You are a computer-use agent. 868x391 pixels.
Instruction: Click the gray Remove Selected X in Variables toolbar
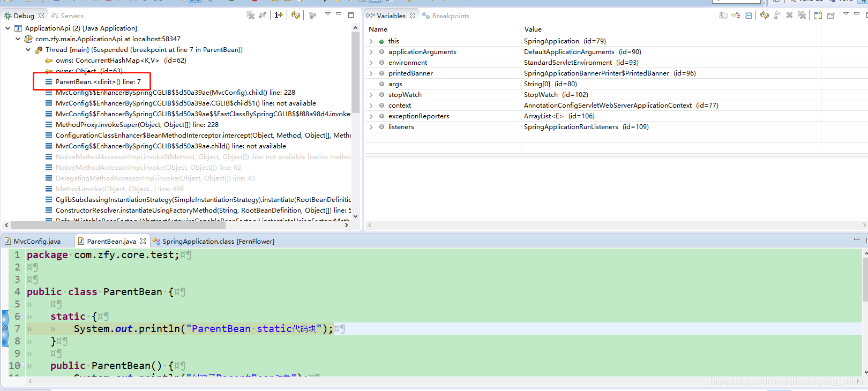pyautogui.click(x=789, y=15)
